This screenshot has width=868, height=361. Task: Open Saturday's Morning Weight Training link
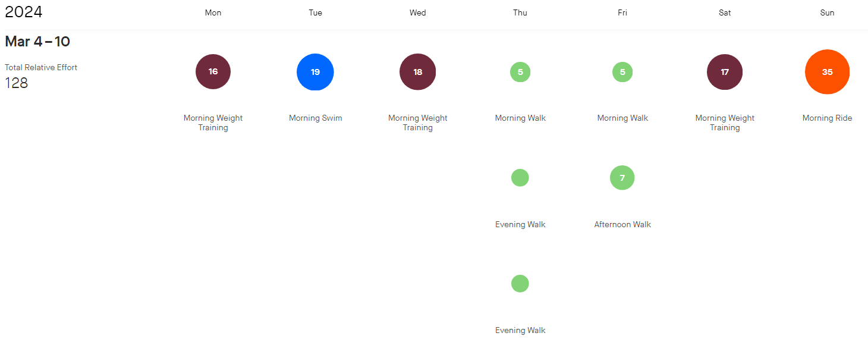pyautogui.click(x=725, y=123)
